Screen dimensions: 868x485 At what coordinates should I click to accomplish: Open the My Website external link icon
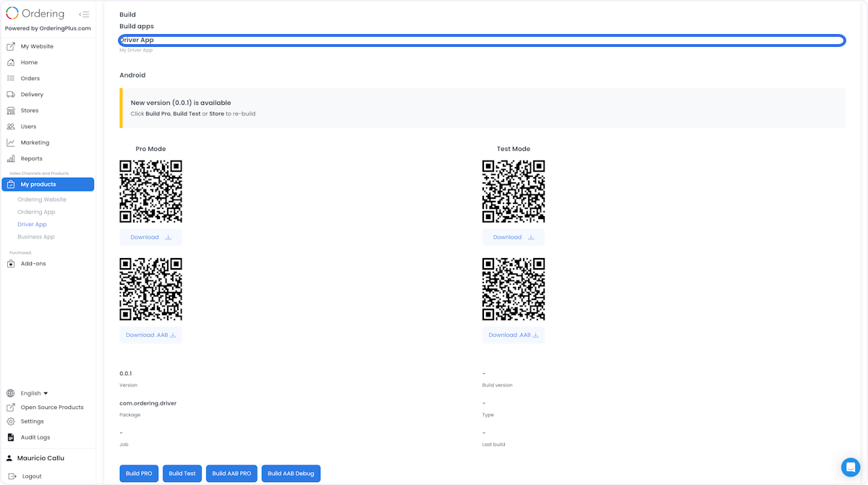[x=11, y=46]
